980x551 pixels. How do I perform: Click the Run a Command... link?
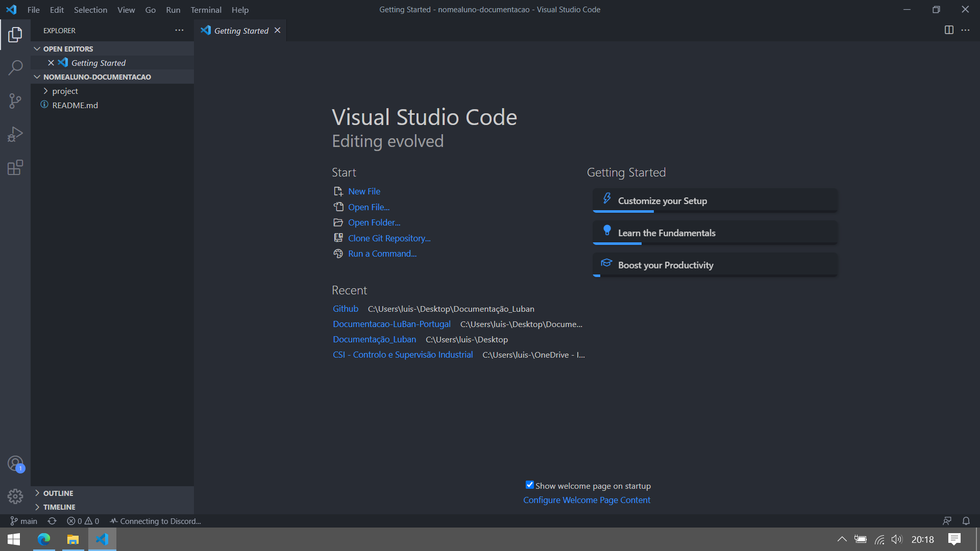tap(382, 254)
